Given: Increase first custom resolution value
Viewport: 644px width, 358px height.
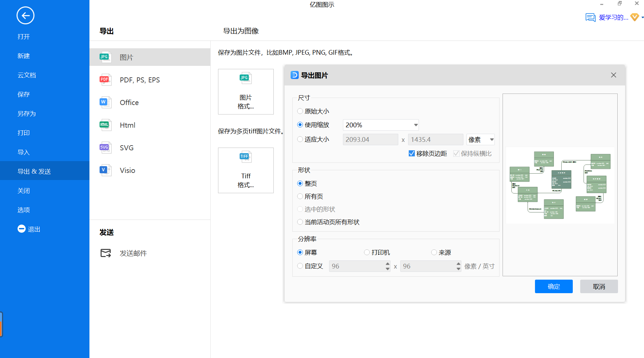Looking at the screenshot, I should [387, 264].
